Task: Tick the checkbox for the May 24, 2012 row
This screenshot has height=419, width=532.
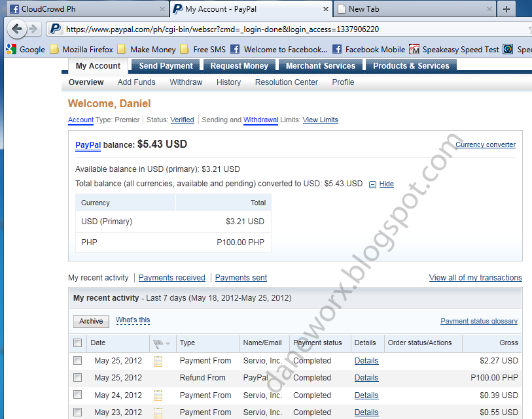Action: (x=78, y=395)
